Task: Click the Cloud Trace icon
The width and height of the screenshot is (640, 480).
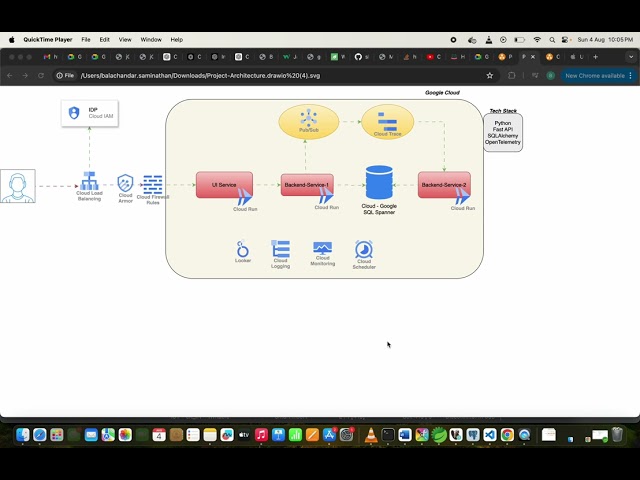Action: (x=387, y=121)
